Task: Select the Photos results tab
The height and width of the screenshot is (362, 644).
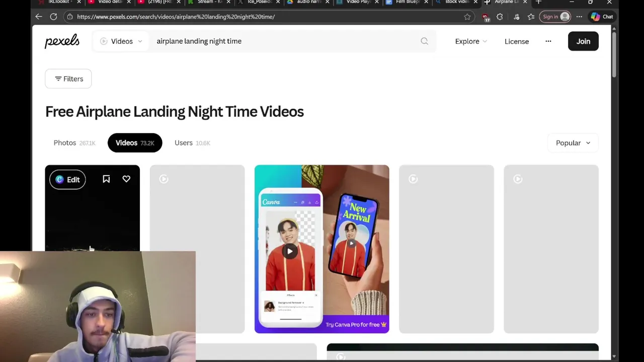Action: [x=74, y=143]
